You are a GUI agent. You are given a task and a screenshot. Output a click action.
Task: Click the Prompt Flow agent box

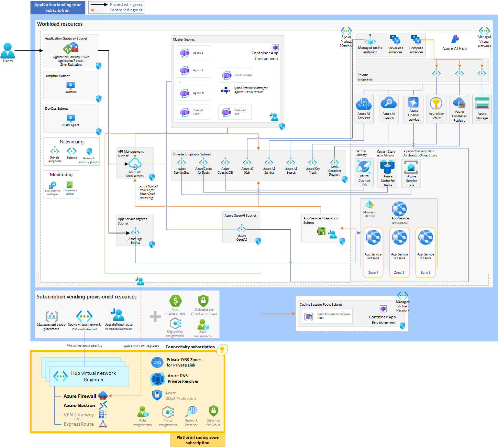coord(193,112)
